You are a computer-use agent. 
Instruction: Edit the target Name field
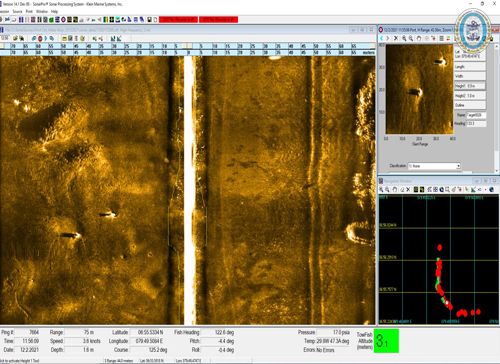pos(476,115)
